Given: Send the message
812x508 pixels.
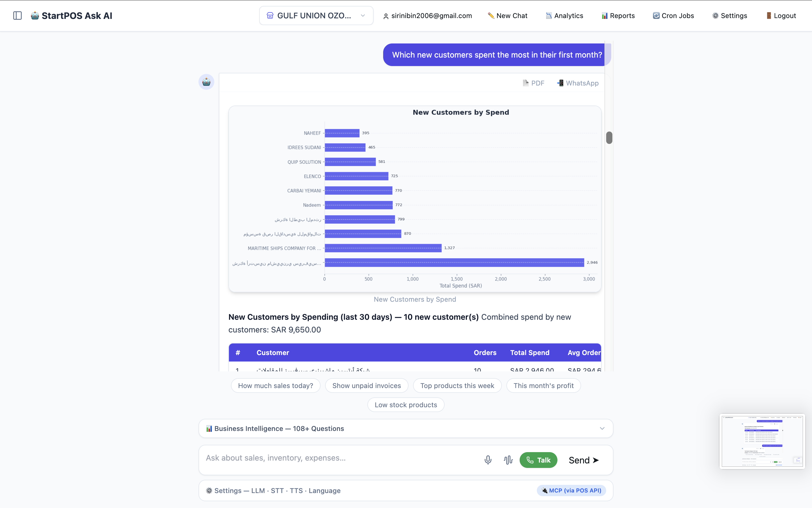Looking at the screenshot, I should pyautogui.click(x=584, y=460).
